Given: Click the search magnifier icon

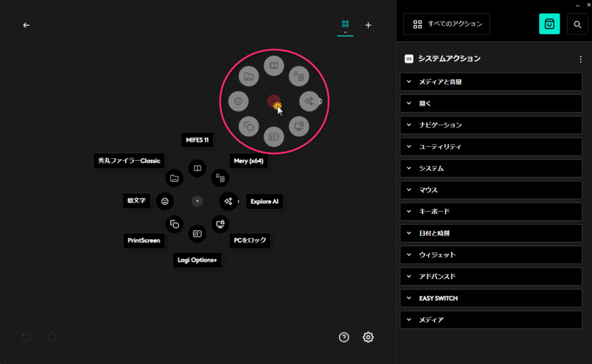Looking at the screenshot, I should (577, 24).
